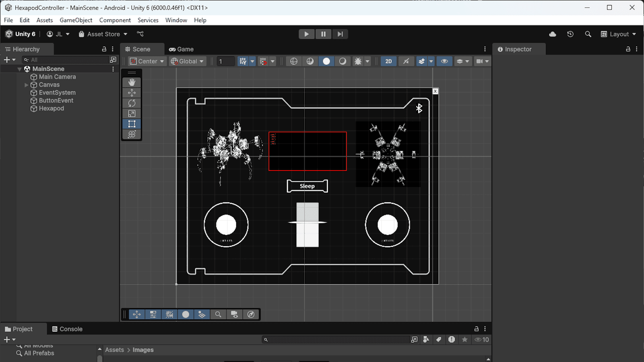Select the Transform tool
644x362 pixels.
pyautogui.click(x=132, y=134)
